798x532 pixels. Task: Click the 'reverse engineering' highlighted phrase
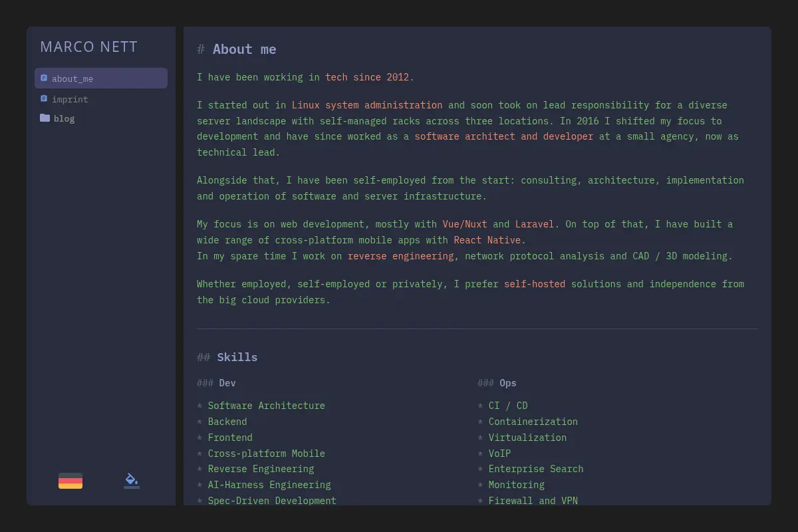[x=401, y=256]
